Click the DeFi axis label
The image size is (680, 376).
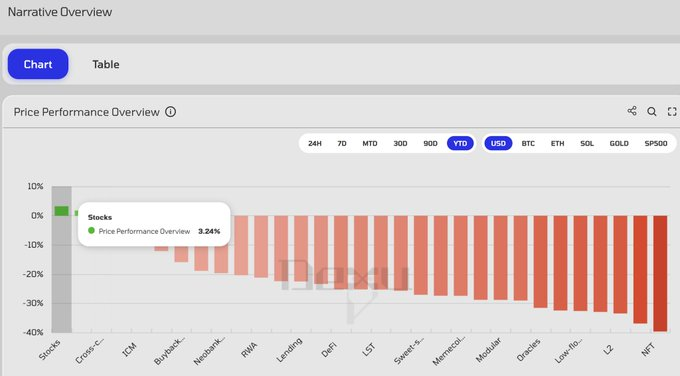click(329, 350)
